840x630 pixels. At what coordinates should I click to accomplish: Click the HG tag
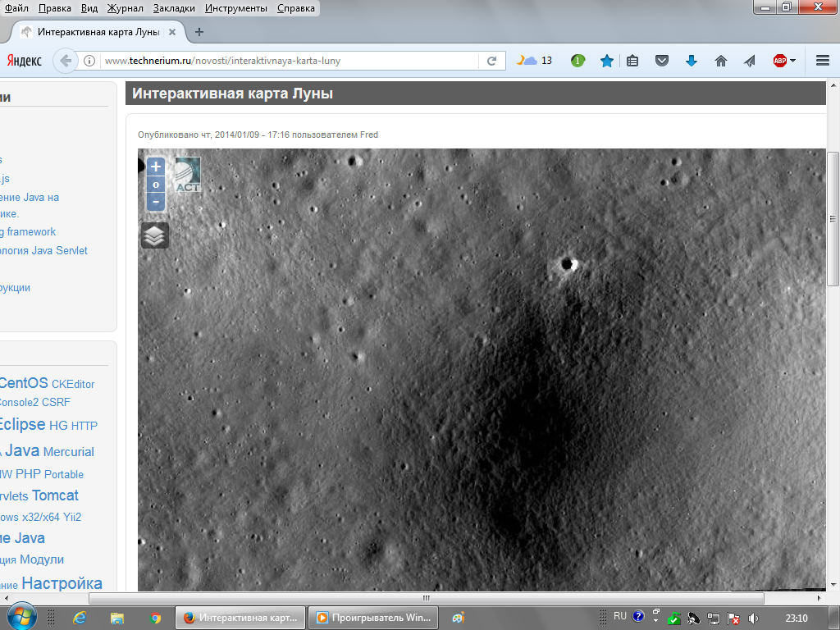(58, 426)
